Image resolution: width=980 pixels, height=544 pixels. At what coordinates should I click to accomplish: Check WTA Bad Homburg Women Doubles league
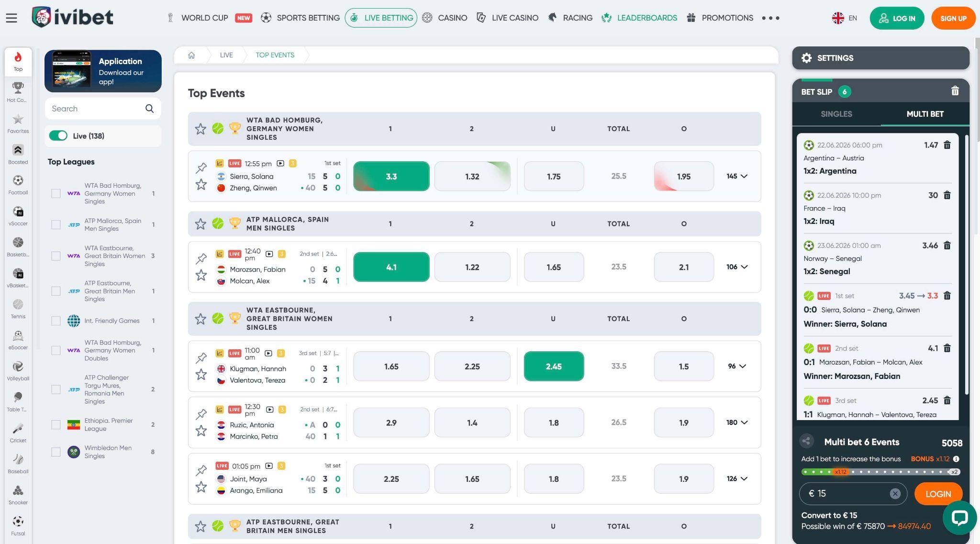[56, 350]
